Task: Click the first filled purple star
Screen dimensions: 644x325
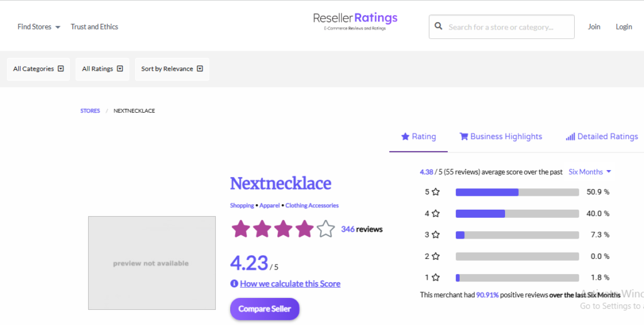Action: point(240,229)
